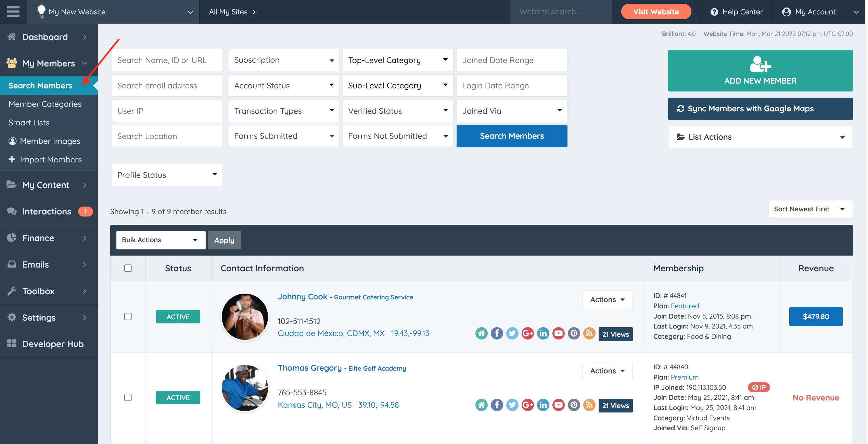Check Johnny Cook's row checkbox
The height and width of the screenshot is (444, 868).
(128, 317)
